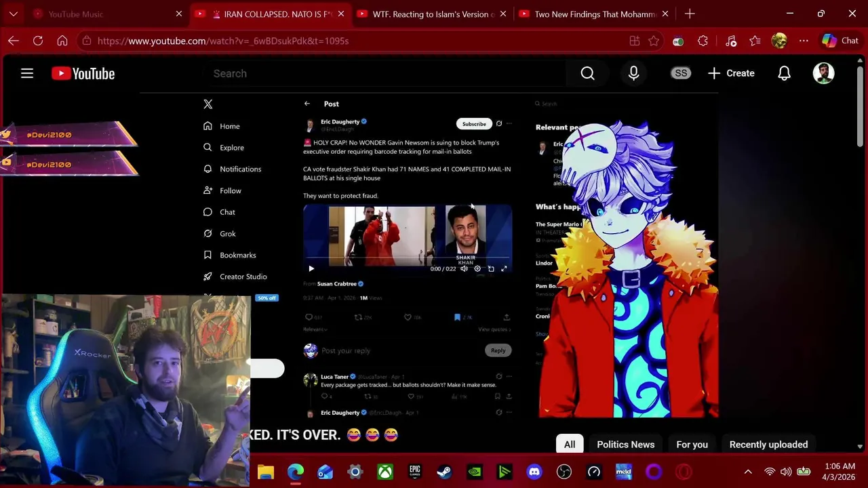Open the Favorites list icon

tap(755, 41)
